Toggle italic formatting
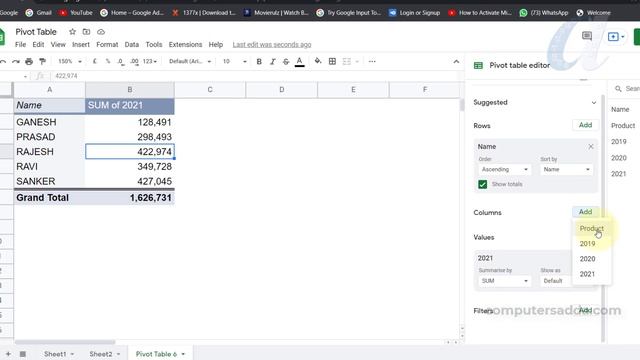Screen dimensions: 640x360 (x=272, y=62)
